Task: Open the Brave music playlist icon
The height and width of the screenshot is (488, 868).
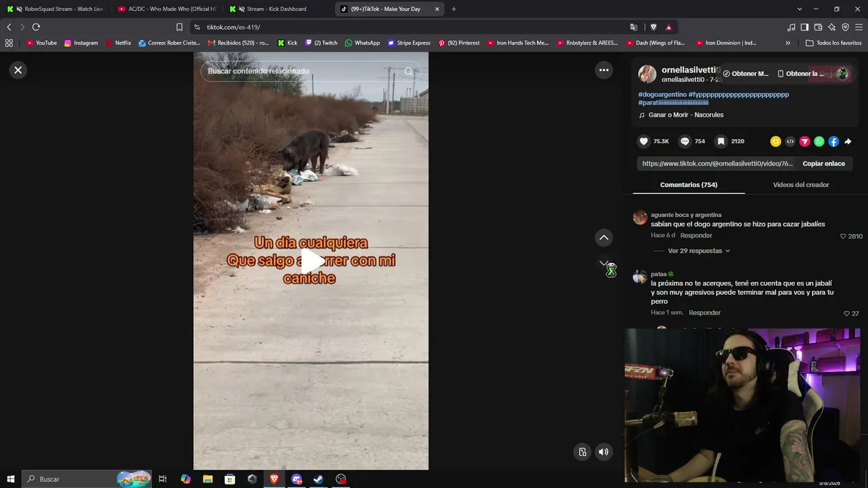Action: coord(791,27)
